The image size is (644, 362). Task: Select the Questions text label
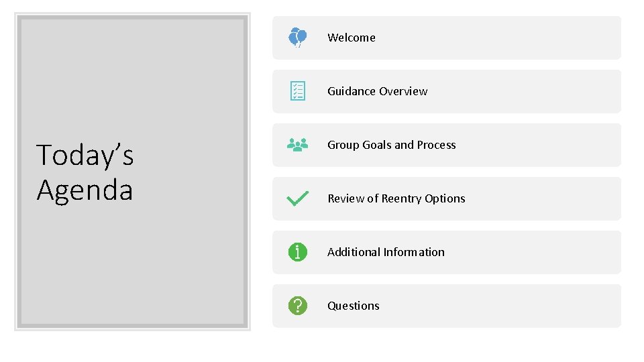click(x=353, y=306)
